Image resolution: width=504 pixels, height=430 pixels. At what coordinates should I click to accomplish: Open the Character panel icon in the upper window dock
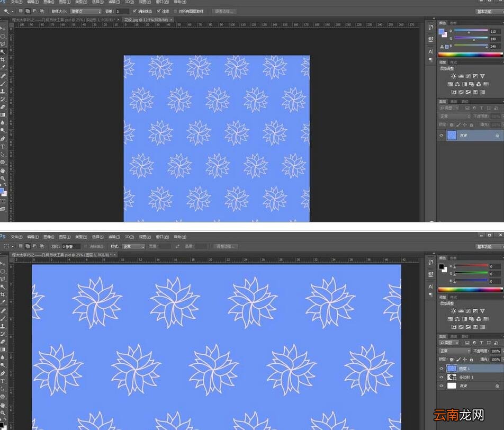[x=431, y=51]
